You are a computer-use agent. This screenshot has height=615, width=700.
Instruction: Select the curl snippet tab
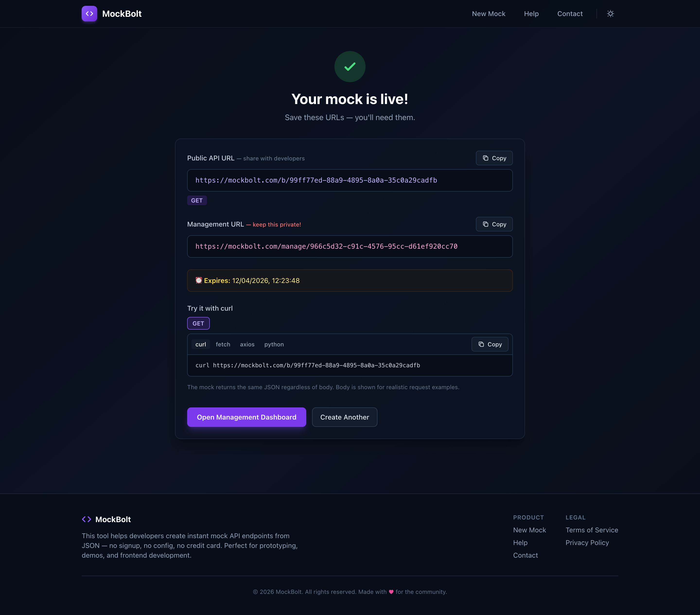(201, 344)
